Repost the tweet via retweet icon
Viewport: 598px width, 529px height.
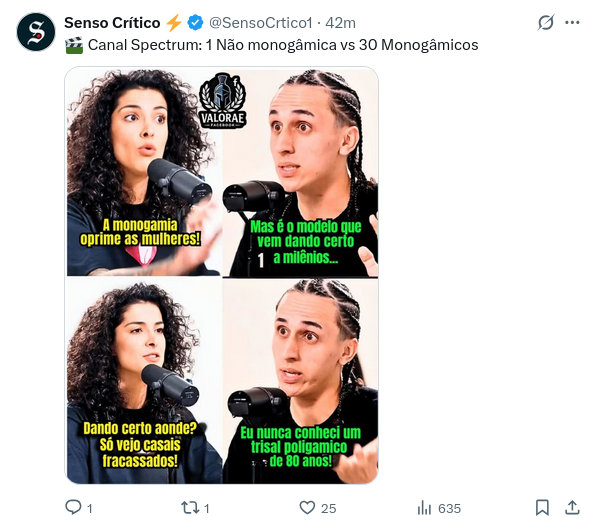click(x=190, y=508)
